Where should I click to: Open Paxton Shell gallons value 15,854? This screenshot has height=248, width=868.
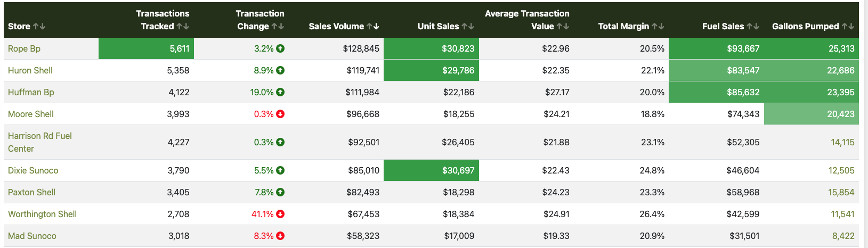[x=841, y=192]
